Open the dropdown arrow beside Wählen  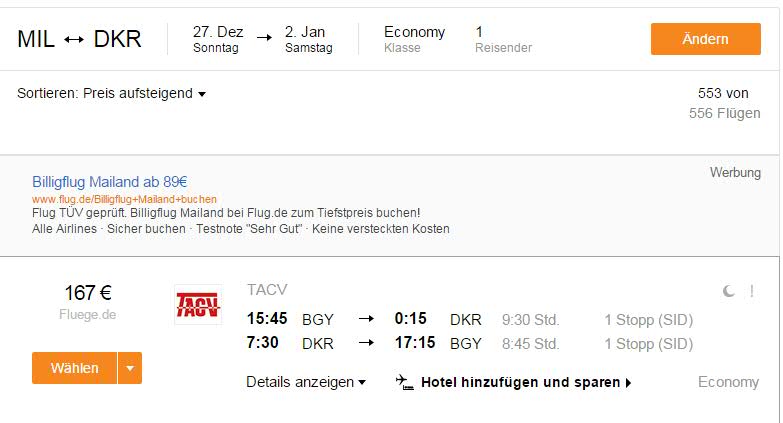tap(130, 368)
